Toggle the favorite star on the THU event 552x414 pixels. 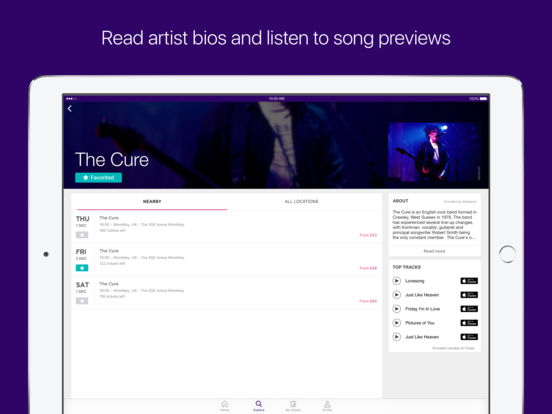tap(82, 235)
